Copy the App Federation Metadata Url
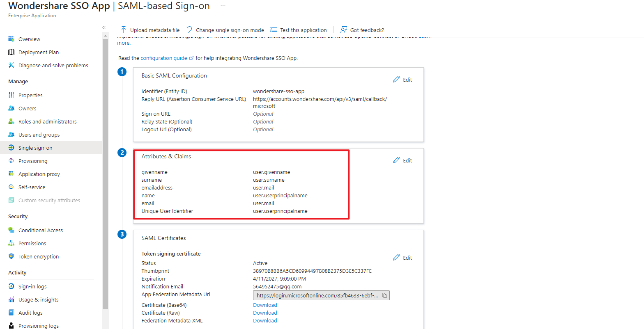 384,295
